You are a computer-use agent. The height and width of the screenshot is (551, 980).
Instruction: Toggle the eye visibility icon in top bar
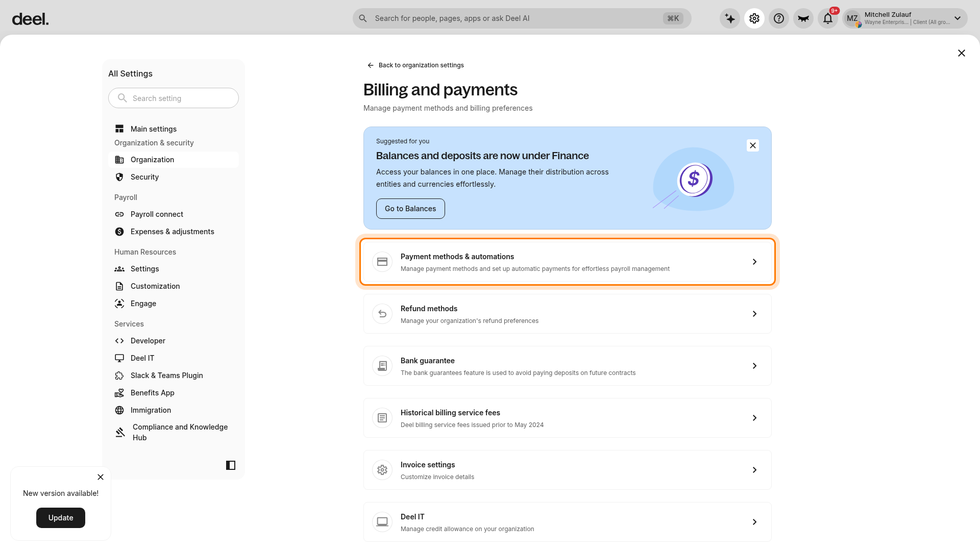click(803, 18)
